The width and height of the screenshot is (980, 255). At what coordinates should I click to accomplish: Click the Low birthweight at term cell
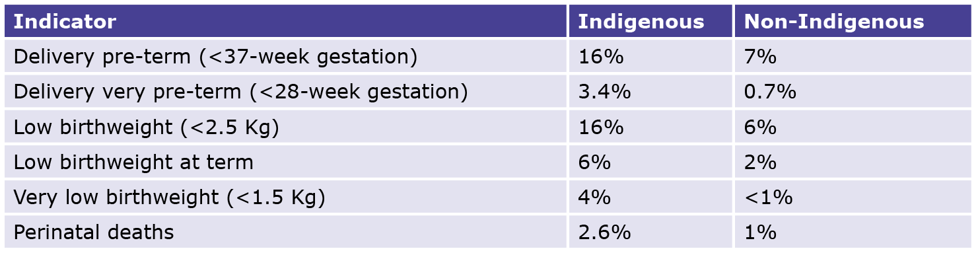(286, 162)
